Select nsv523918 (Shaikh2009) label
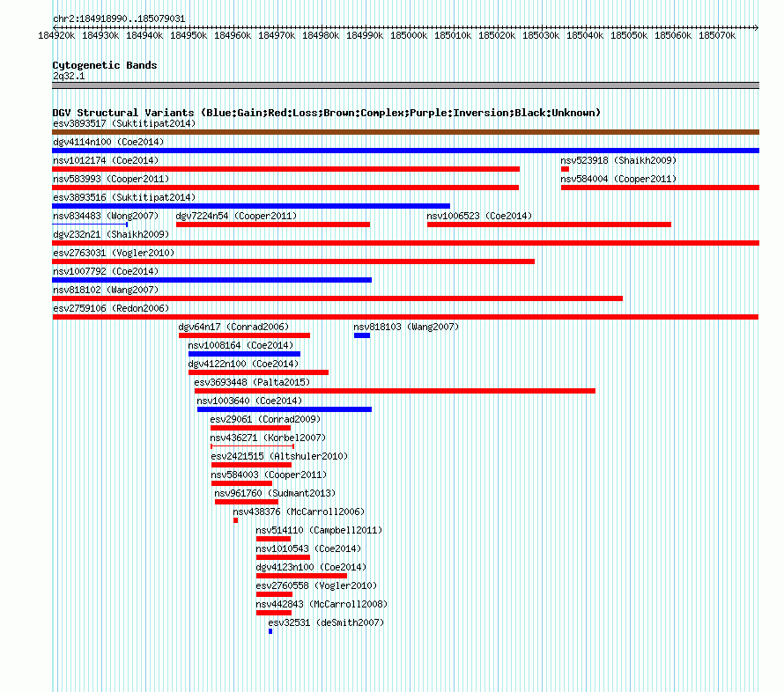The width and height of the screenshot is (784, 692). click(618, 160)
